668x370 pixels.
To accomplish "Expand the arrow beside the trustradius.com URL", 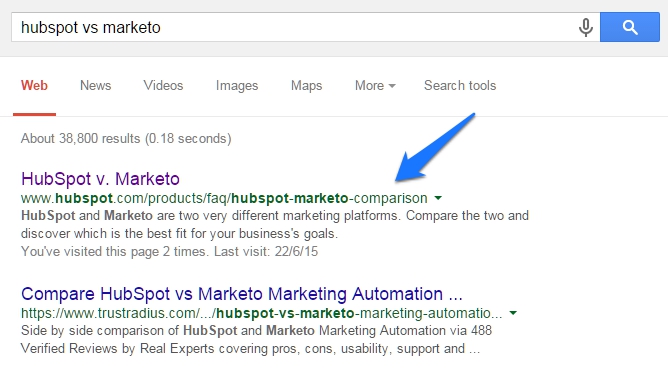I will click(x=513, y=313).
